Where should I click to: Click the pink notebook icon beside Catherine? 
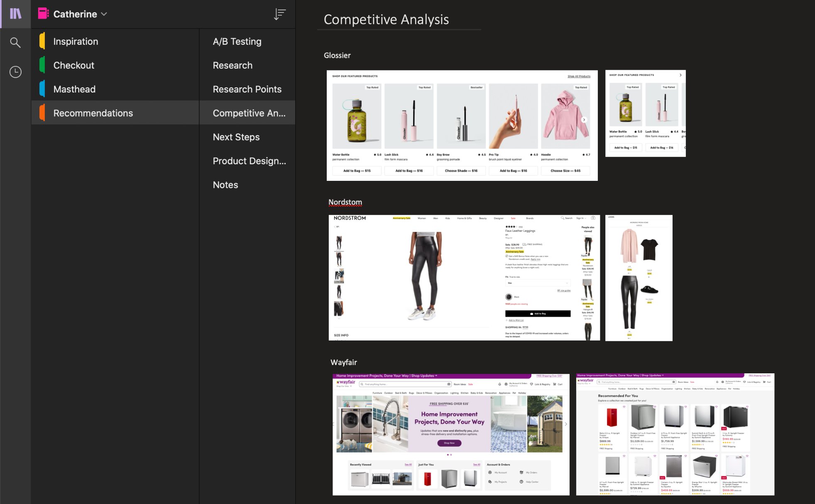(42, 14)
